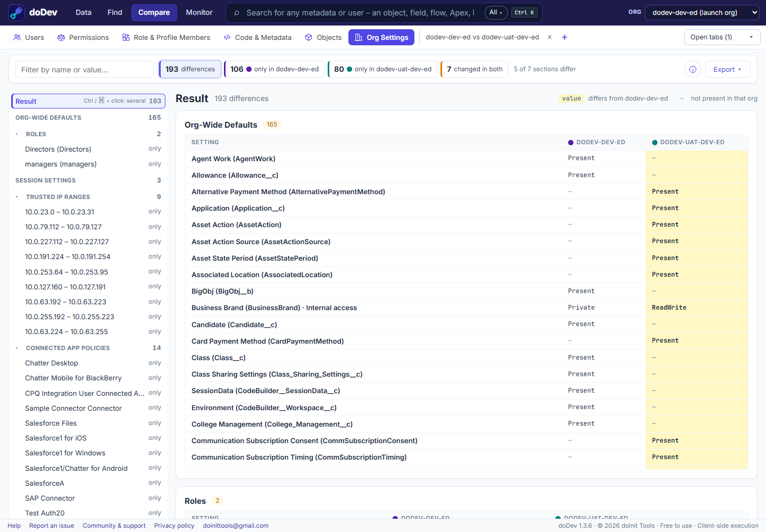
Task: Select Org-Wide Defaults in sidebar
Action: tap(88, 118)
